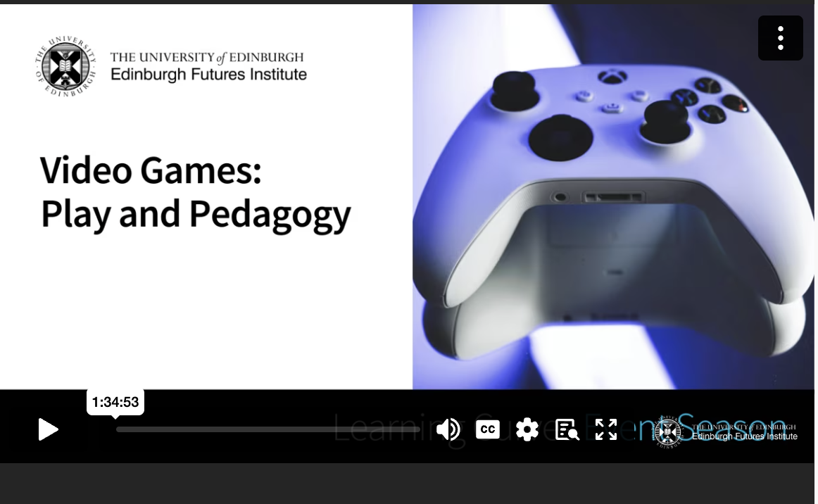The height and width of the screenshot is (504, 818).
Task: Play the Video Games lecture video
Action: click(x=48, y=429)
